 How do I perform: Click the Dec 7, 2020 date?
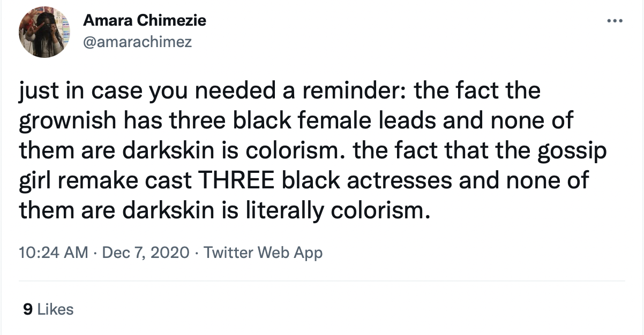[x=144, y=252]
